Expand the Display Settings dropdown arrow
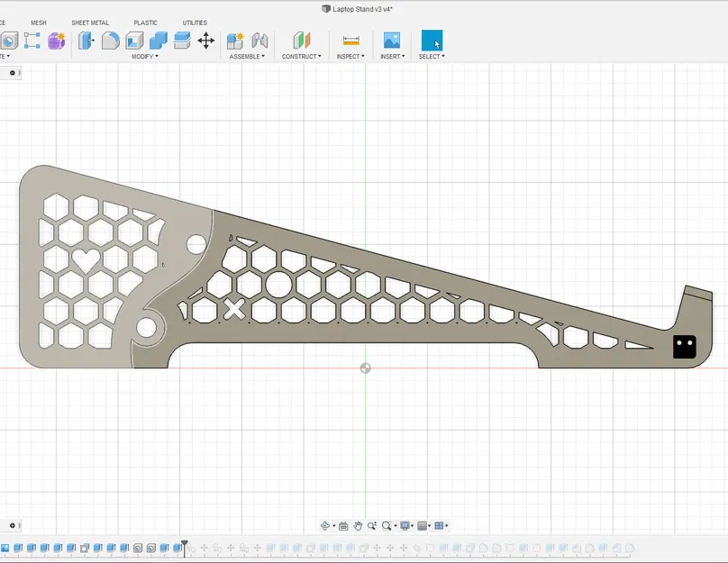 tap(413, 526)
